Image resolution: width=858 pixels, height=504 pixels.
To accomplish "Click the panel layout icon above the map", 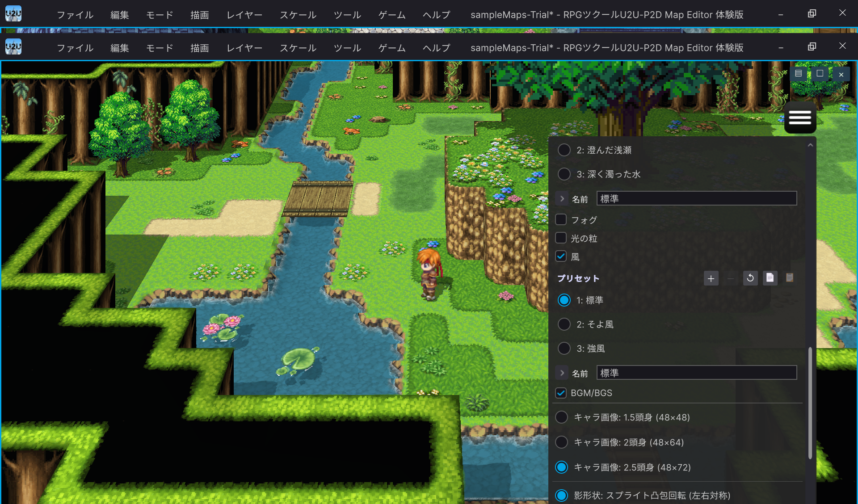I will (x=799, y=74).
